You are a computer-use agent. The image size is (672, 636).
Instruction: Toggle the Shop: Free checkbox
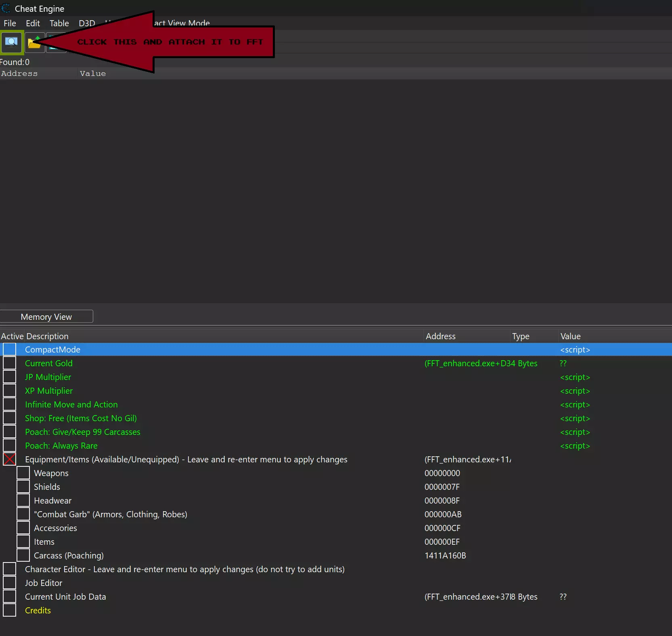9,418
